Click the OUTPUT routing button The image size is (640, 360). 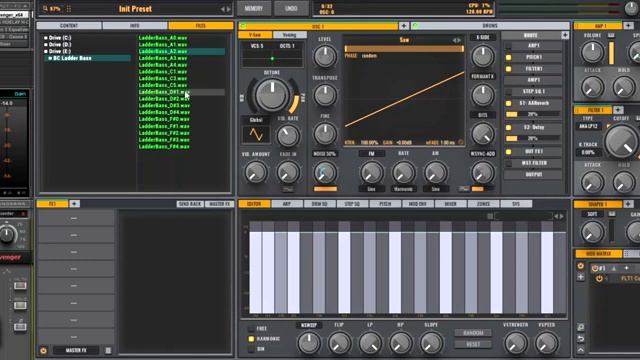(533, 175)
